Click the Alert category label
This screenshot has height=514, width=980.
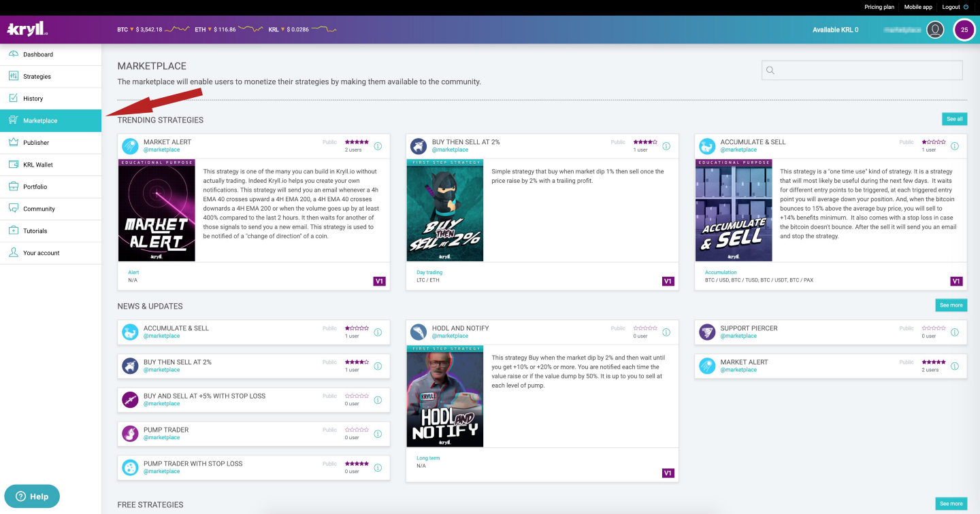pyautogui.click(x=133, y=273)
